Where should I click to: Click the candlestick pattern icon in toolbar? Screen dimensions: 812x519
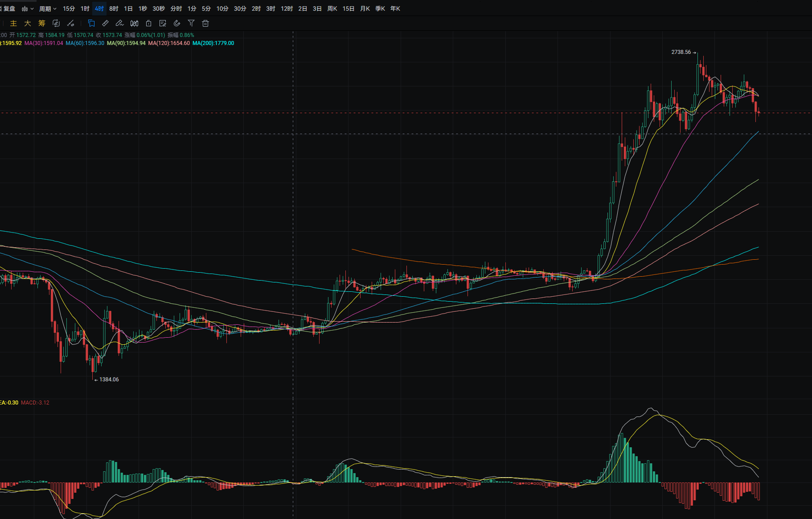point(134,23)
